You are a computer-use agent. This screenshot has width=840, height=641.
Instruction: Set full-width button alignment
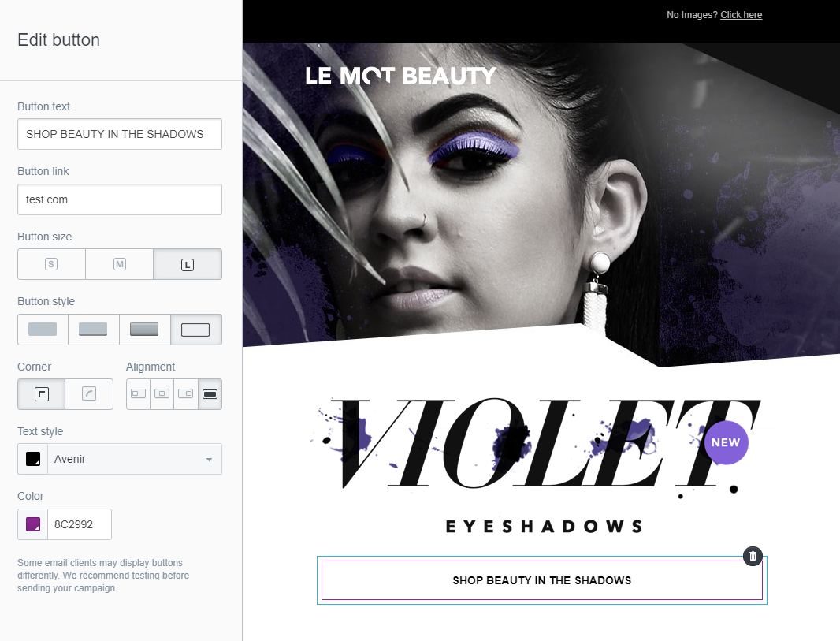[210, 394]
